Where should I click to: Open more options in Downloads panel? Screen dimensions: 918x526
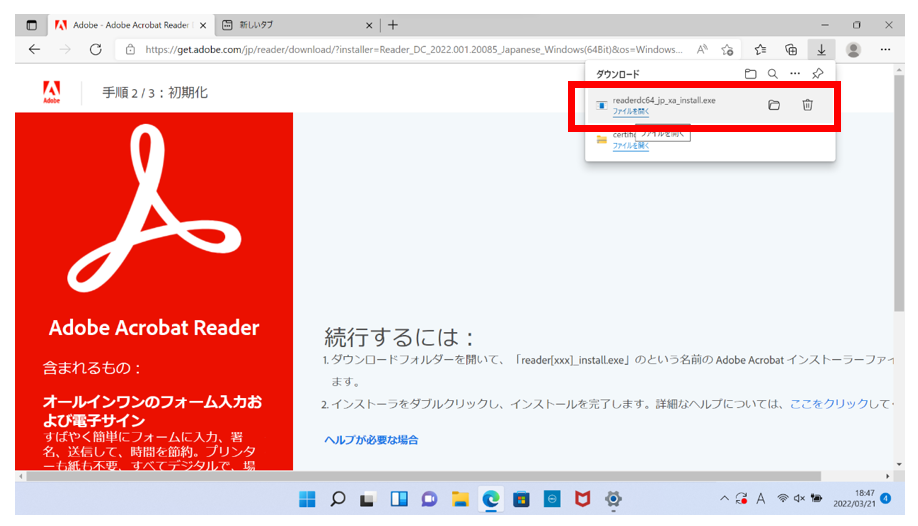(x=794, y=74)
